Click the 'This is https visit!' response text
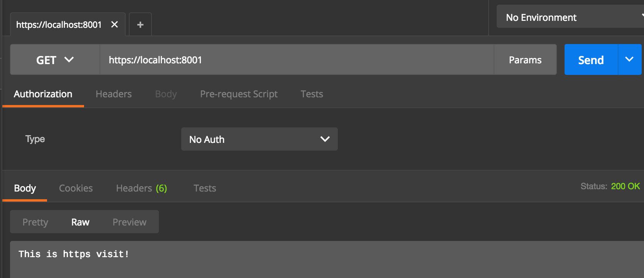The width and height of the screenshot is (644, 278). click(x=74, y=254)
